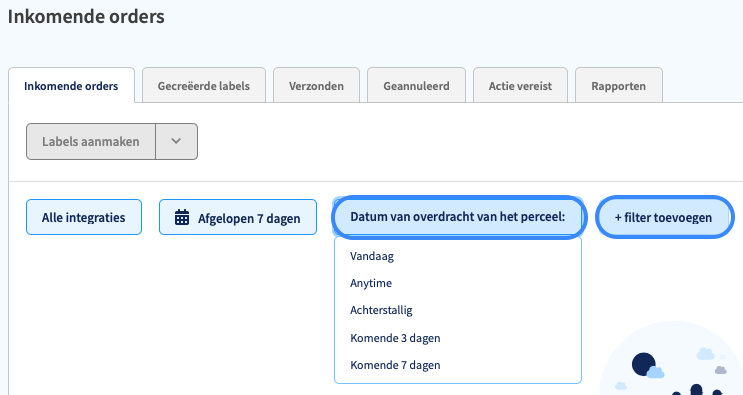Viewport: 743px width, 395px height.
Task: Open the Alle integraties filter
Action: click(84, 217)
